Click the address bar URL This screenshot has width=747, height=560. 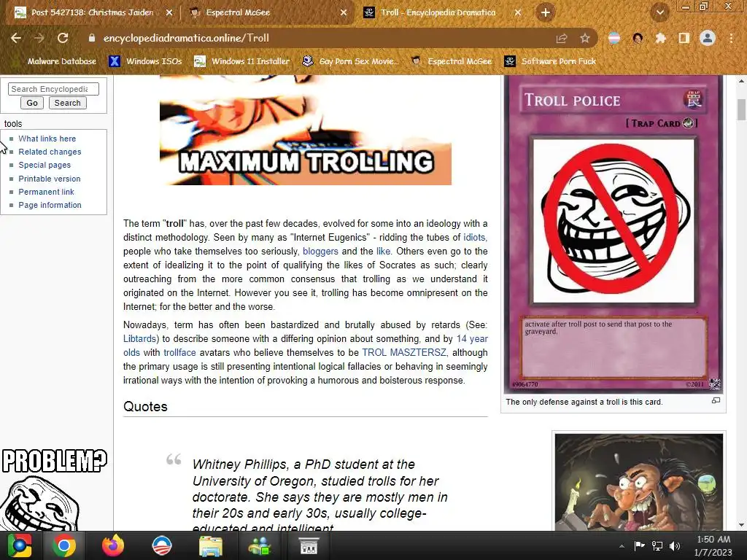186,38
